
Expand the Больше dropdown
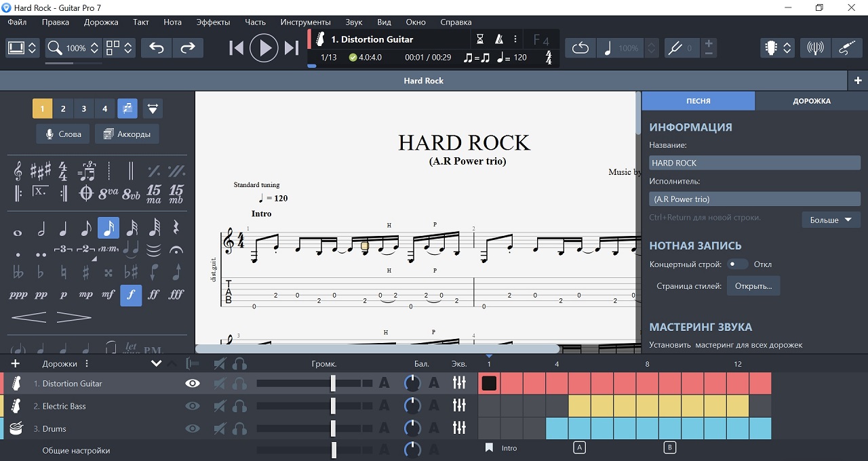pyautogui.click(x=831, y=220)
